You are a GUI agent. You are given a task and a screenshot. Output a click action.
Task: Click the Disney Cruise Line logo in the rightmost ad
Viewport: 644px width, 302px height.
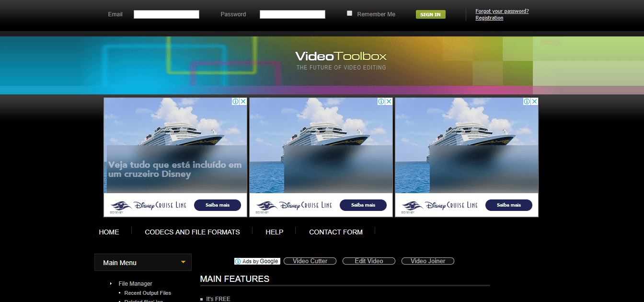439,205
